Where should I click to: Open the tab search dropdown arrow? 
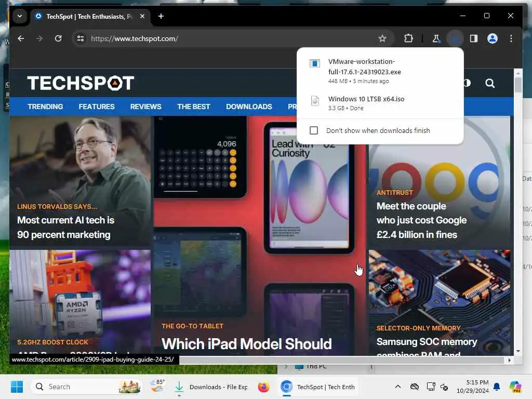(20, 16)
